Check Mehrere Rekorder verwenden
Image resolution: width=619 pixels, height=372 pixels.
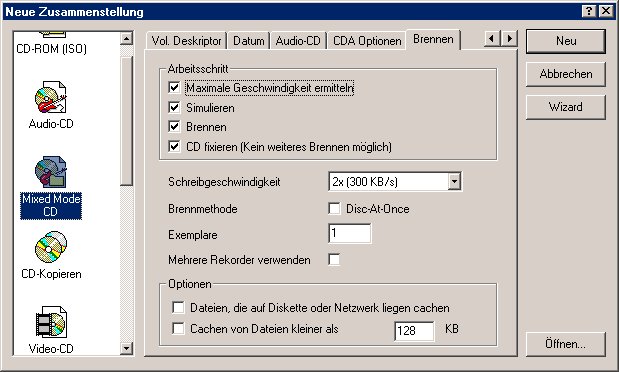[x=334, y=259]
